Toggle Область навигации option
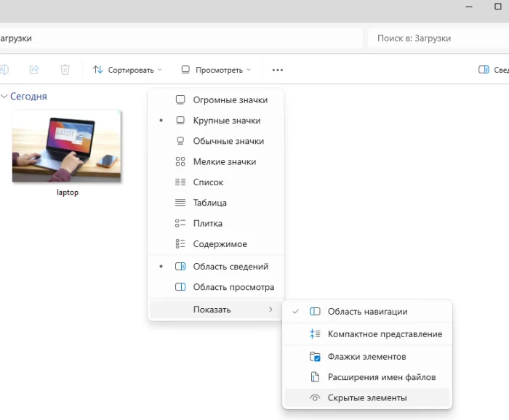Image resolution: width=509 pixels, height=420 pixels. 367,312
